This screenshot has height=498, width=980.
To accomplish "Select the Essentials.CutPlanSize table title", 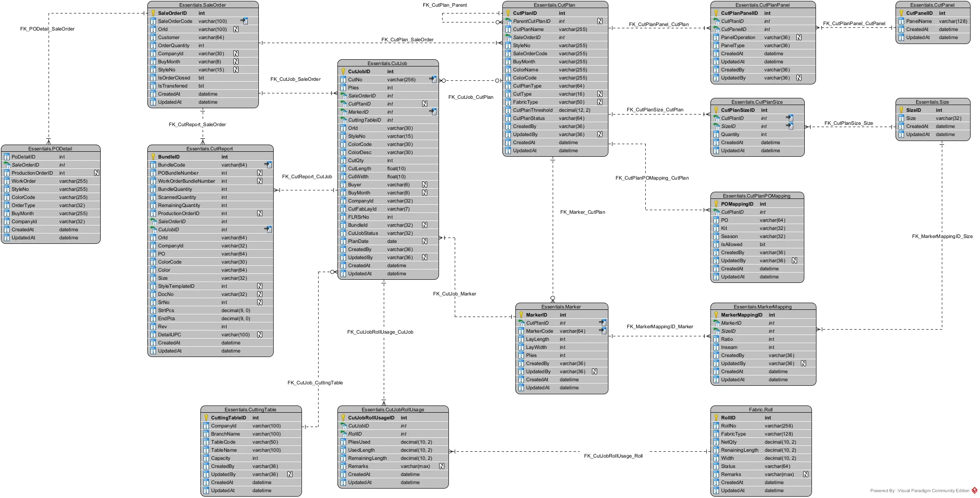I will click(x=757, y=102).
